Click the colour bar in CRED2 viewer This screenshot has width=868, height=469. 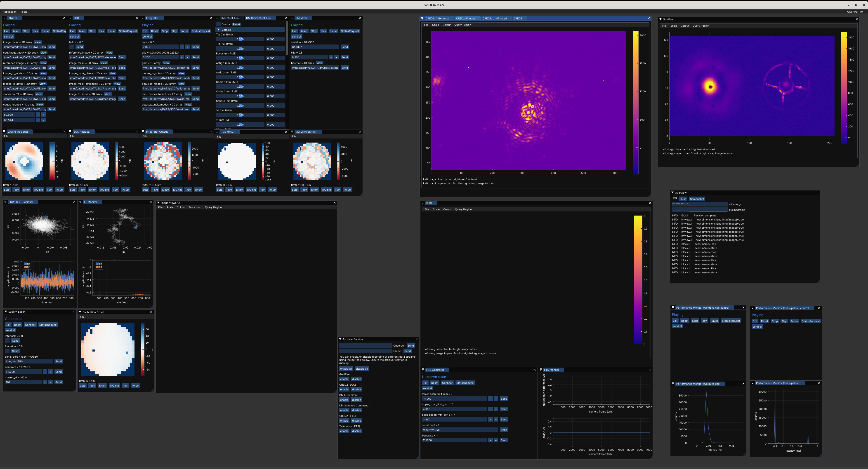point(635,103)
